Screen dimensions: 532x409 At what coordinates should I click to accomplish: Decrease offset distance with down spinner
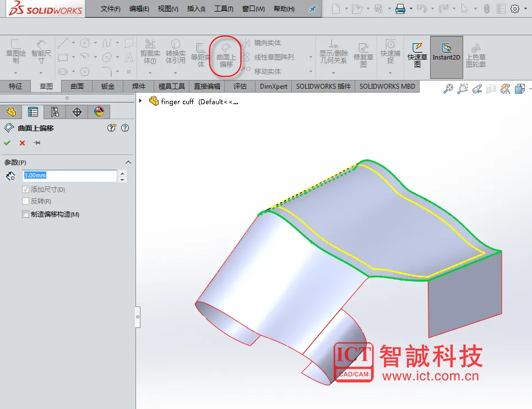point(122,179)
